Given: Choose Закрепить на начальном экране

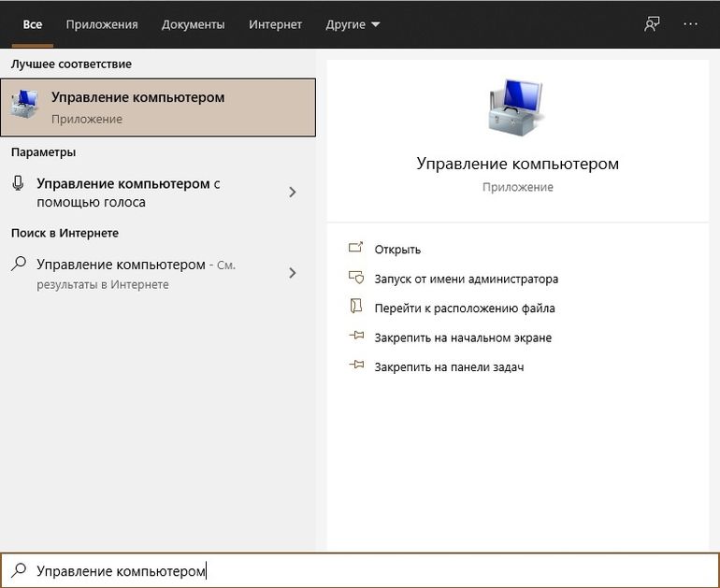Looking at the screenshot, I should (463, 337).
